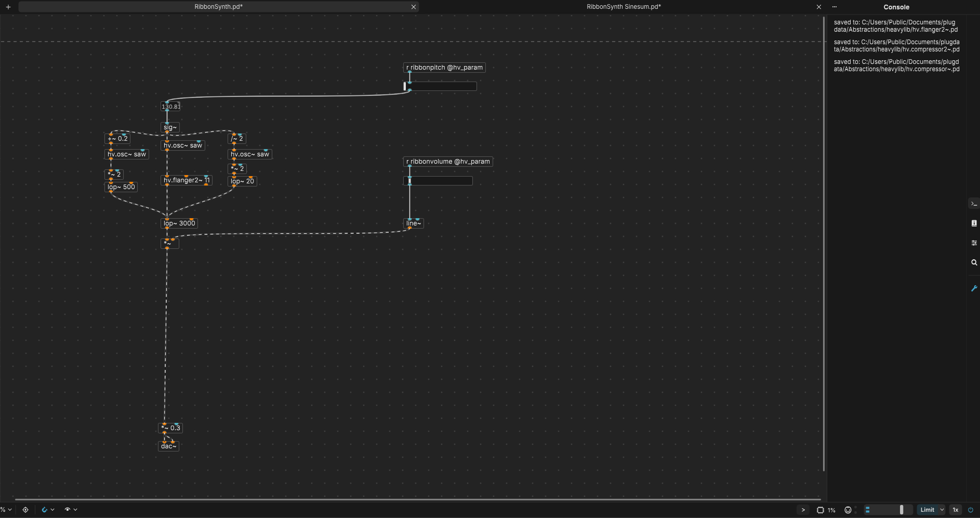The width and height of the screenshot is (980, 518).
Task: Open the automation parameters sliders icon
Action: [974, 243]
